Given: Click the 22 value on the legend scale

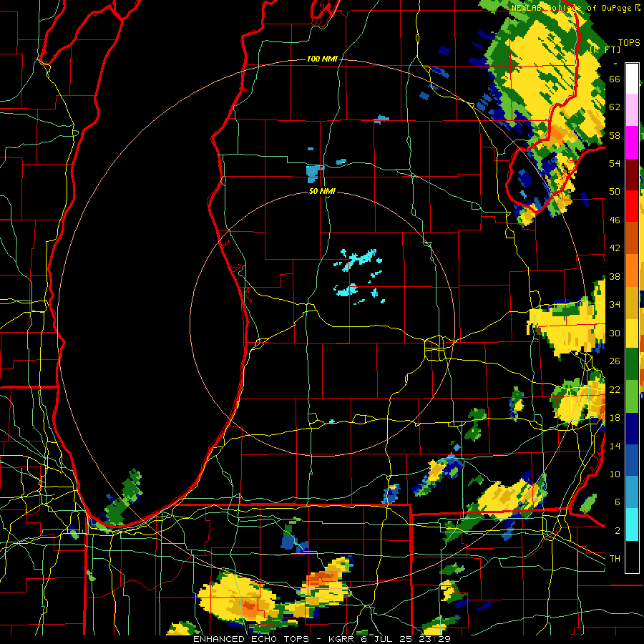Looking at the screenshot, I should coord(615,389).
